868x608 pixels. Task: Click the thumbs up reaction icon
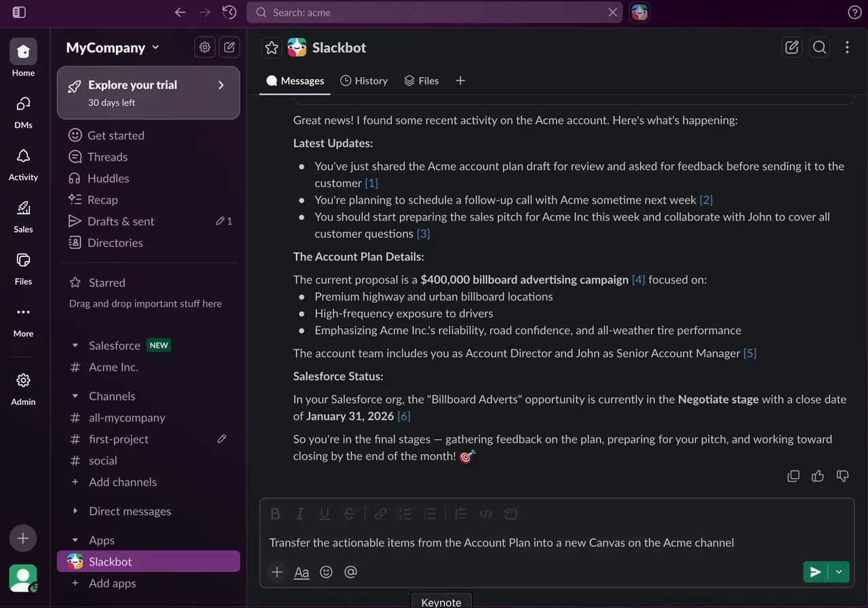(x=818, y=476)
